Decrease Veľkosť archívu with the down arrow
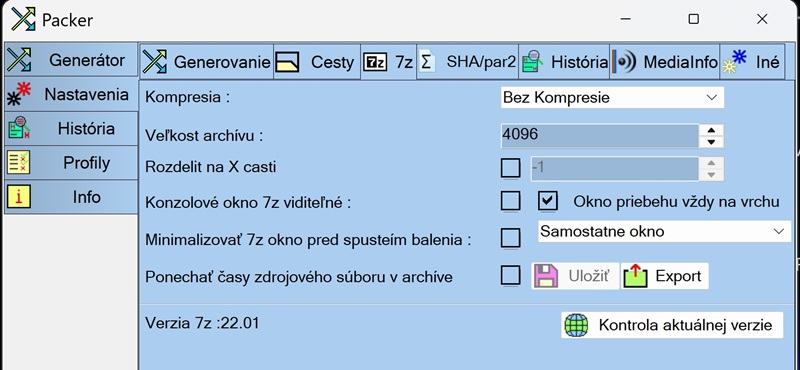The width and height of the screenshot is (800, 370). click(712, 142)
